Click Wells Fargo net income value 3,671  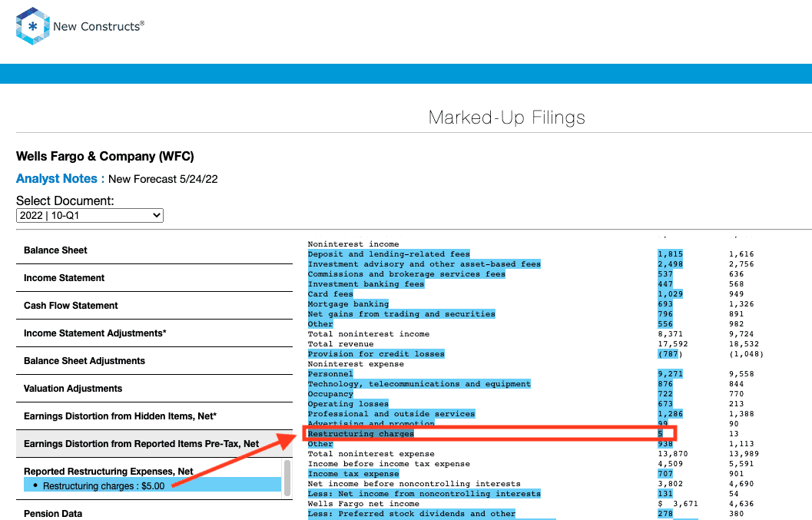coord(685,504)
